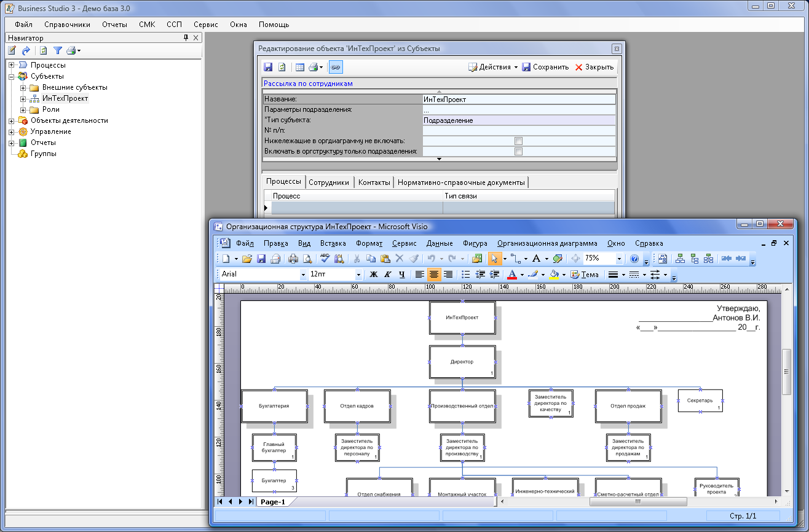Open the Arial font dropdown
This screenshot has height=532, width=809.
[303, 275]
